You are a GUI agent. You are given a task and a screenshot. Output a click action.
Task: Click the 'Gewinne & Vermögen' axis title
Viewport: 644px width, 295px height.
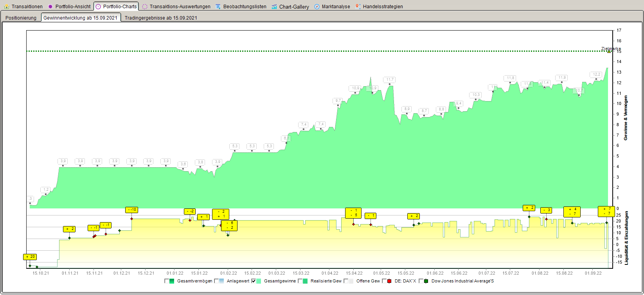[x=626, y=118]
